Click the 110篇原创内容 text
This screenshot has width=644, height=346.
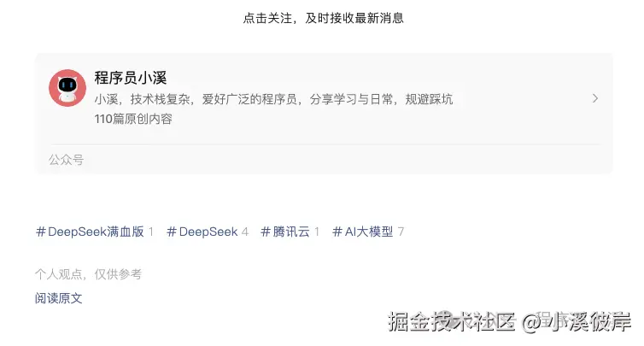pos(133,119)
